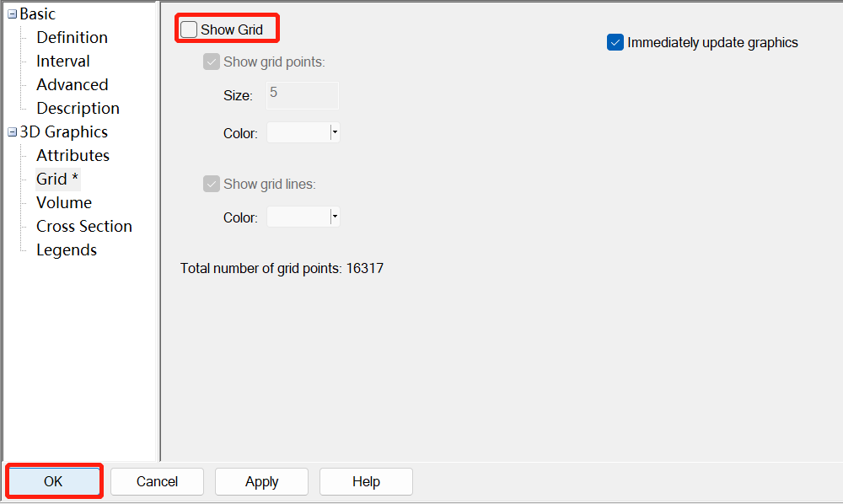Open the grid lines Color dropdown
This screenshot has width=843, height=504.
tap(334, 217)
